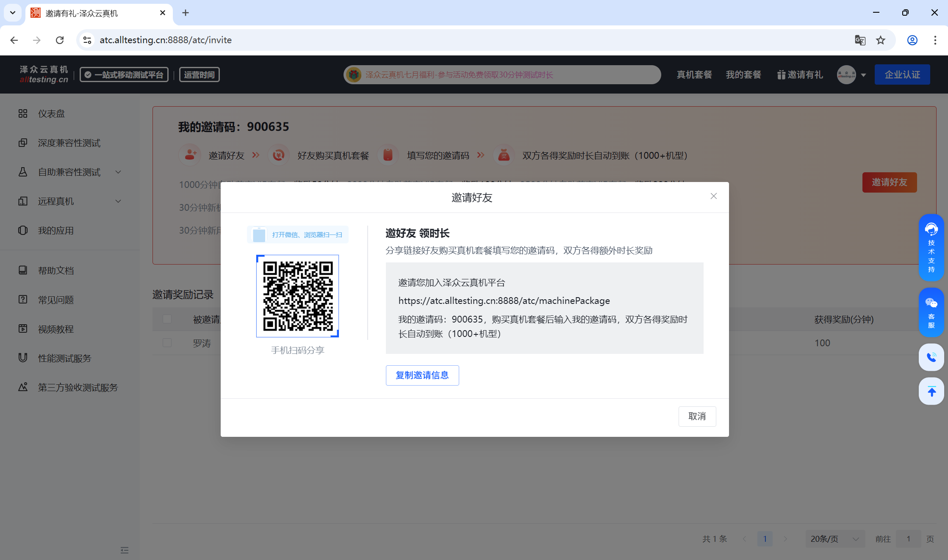948x560 pixels.
Task: Click the 复制邀请信息 button
Action: pyautogui.click(x=422, y=375)
